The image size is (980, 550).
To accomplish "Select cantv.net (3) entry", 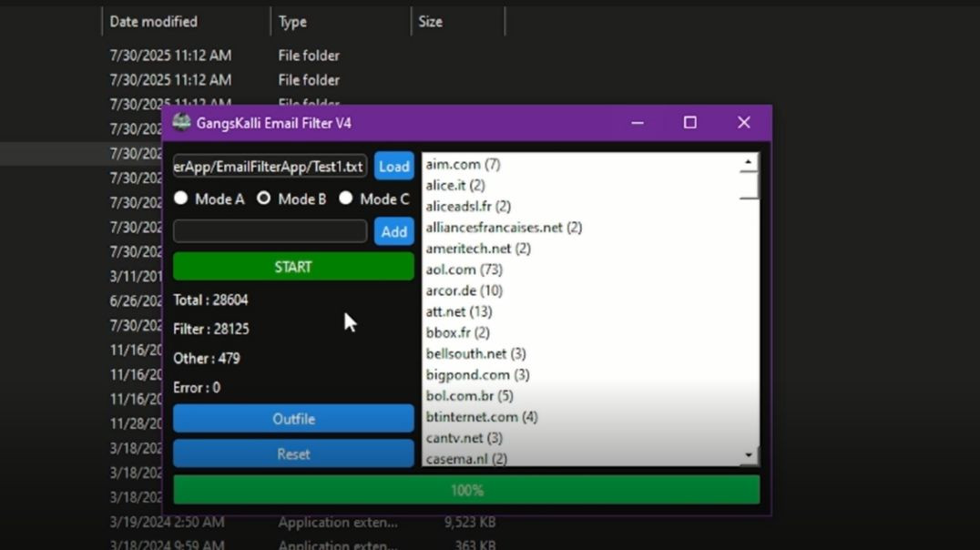I will [464, 438].
